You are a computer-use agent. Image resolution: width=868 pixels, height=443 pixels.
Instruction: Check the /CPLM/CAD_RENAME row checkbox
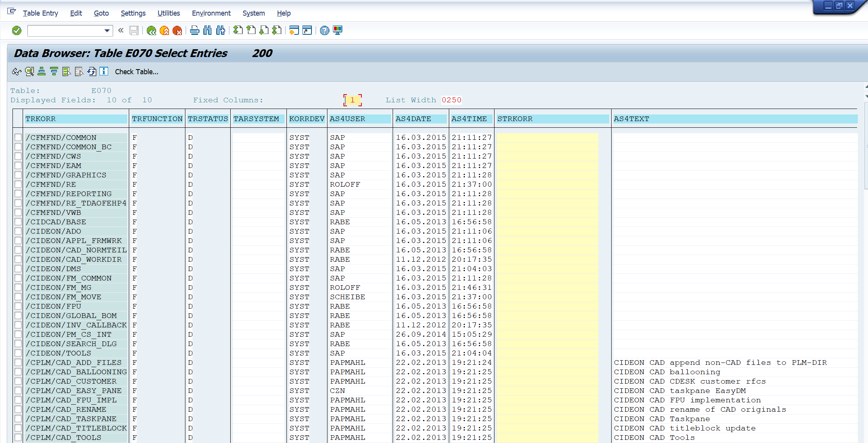tap(18, 409)
